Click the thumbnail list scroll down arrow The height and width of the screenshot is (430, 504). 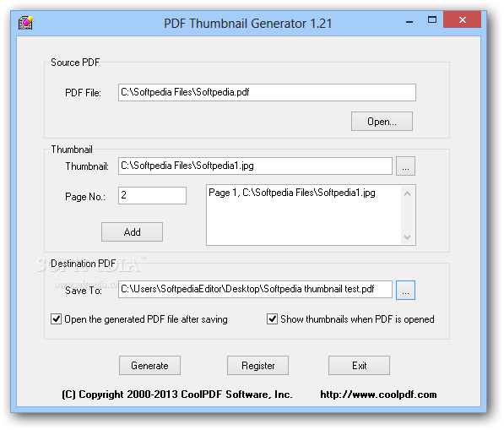point(407,237)
